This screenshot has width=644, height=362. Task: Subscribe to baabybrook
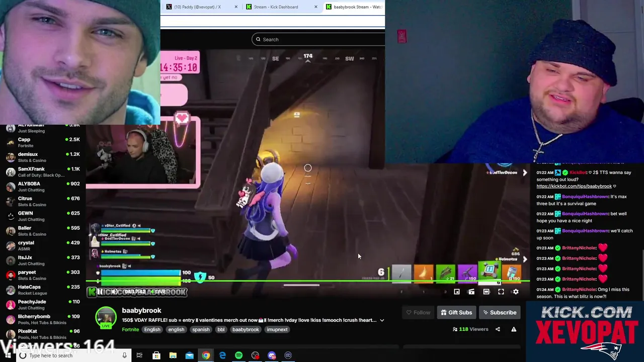pyautogui.click(x=499, y=313)
